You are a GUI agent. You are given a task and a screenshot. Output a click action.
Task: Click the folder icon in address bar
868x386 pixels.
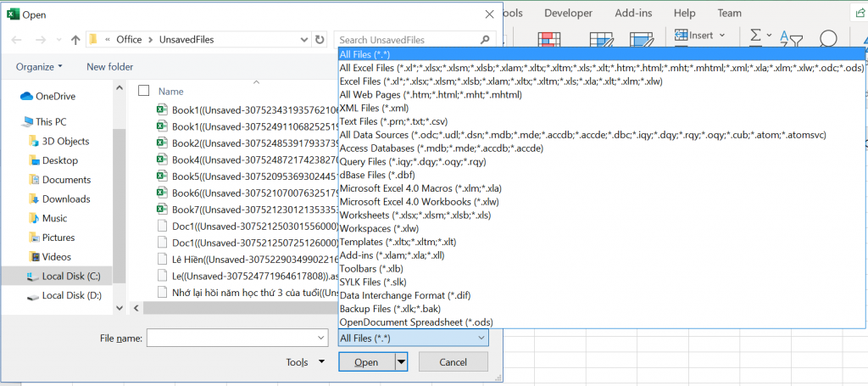93,39
